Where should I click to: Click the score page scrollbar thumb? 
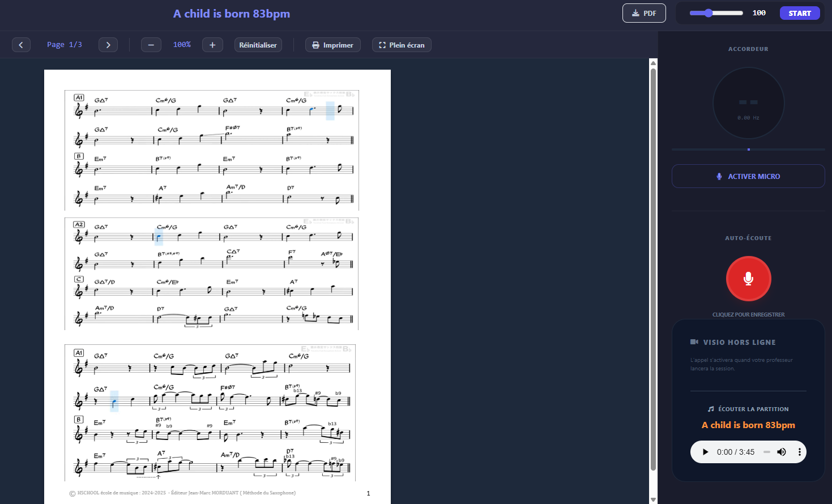pyautogui.click(x=653, y=269)
